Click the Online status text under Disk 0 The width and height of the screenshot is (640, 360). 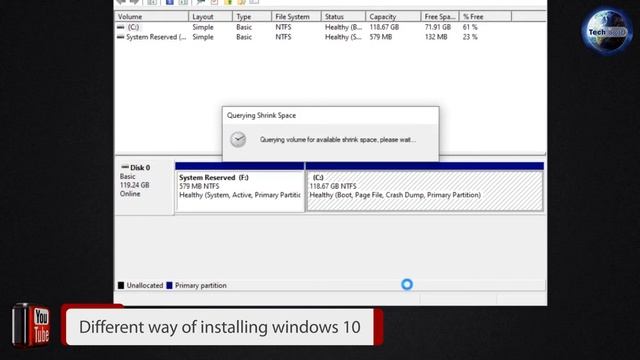click(130, 194)
